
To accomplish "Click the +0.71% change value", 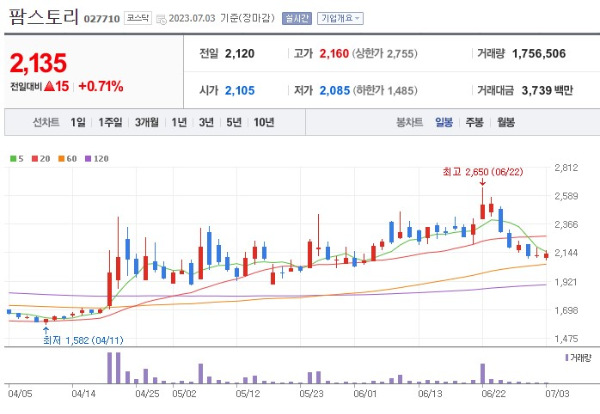I will coord(101,86).
